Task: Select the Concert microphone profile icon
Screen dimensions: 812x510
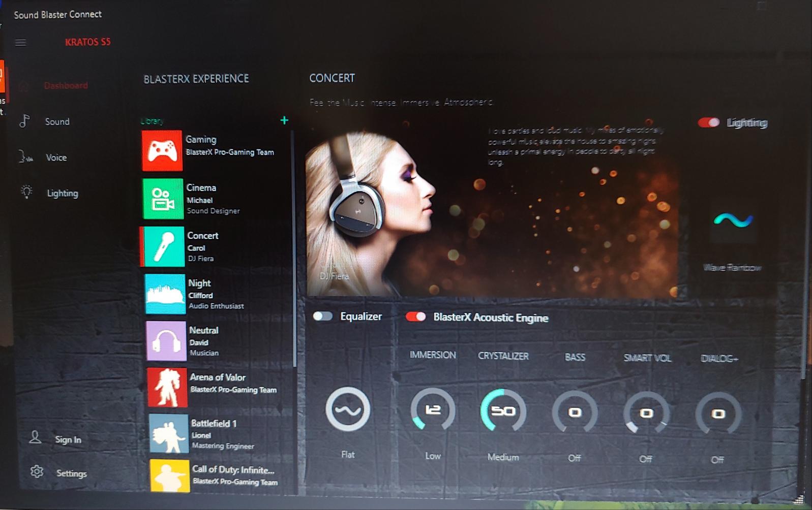Action: point(164,247)
